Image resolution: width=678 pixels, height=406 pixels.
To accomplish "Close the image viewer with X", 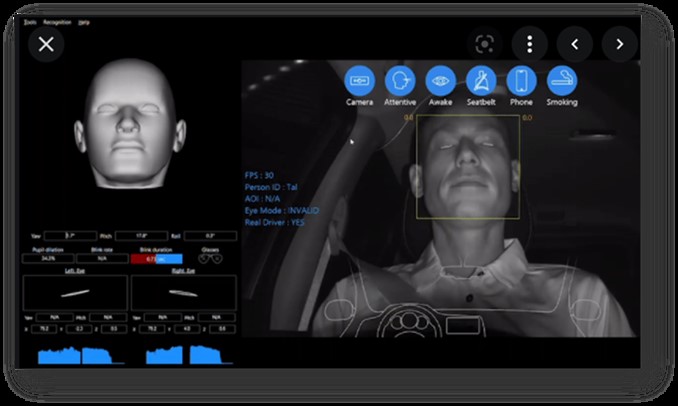I will point(46,44).
